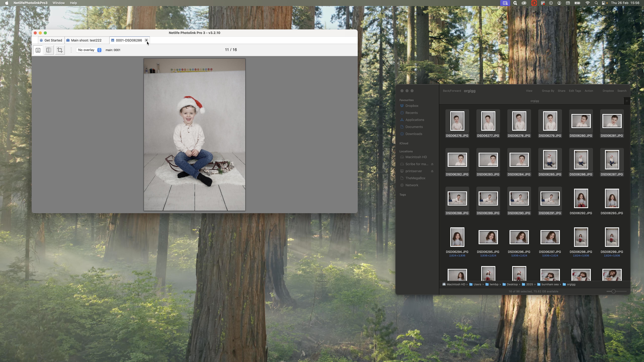Eject the Scribe for ma... volume

(432, 164)
